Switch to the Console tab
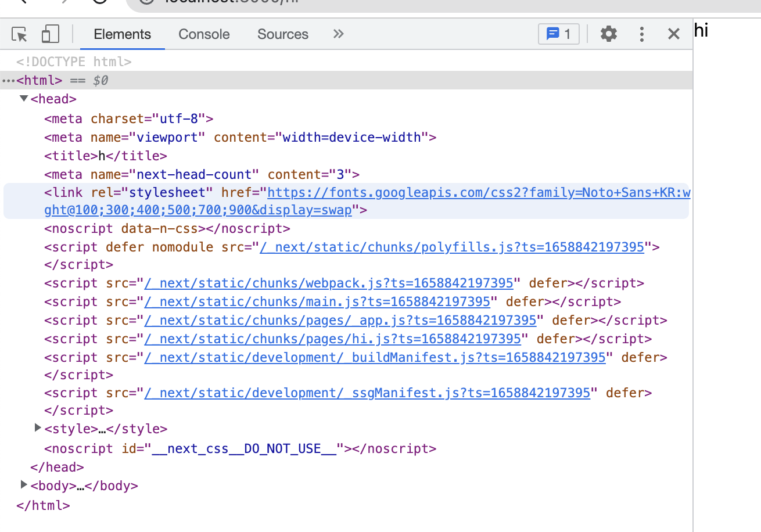The height and width of the screenshot is (532, 761). click(x=204, y=34)
